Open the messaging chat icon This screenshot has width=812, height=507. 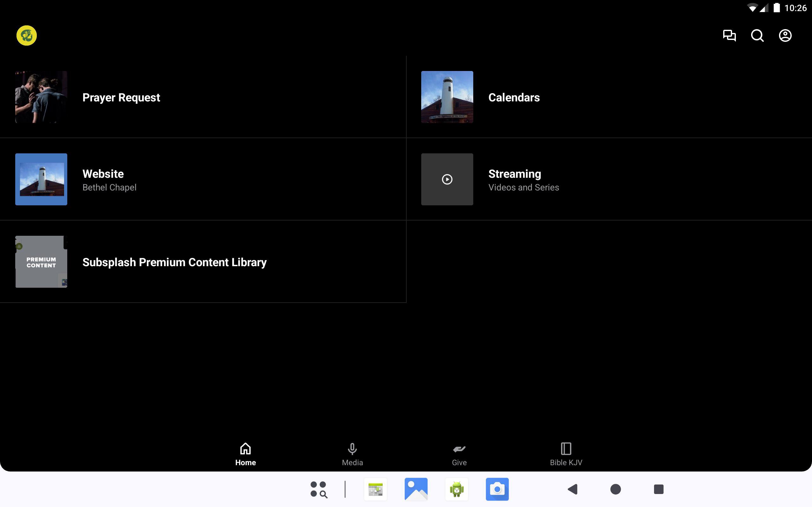pyautogui.click(x=729, y=35)
